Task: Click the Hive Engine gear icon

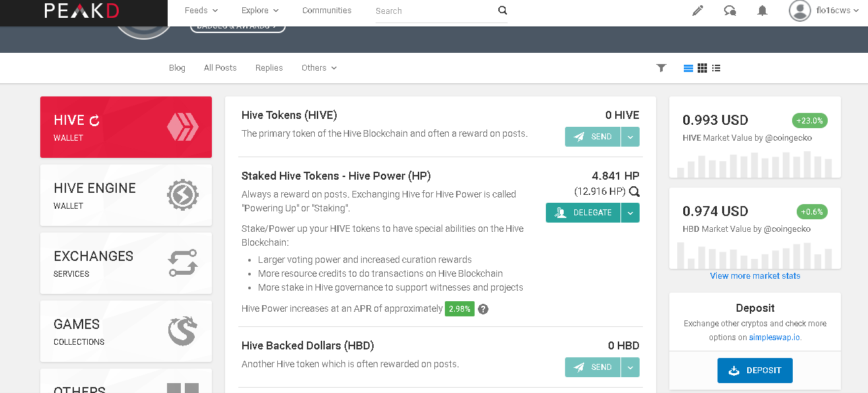Action: point(183,196)
